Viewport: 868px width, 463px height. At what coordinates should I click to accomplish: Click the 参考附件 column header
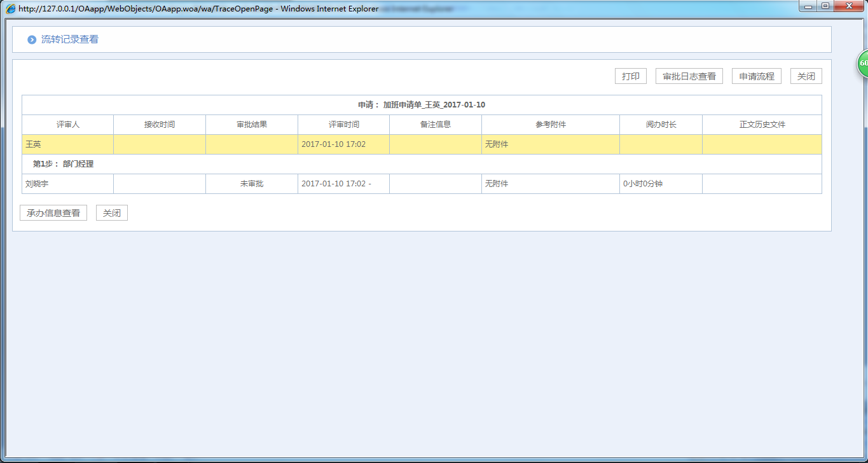click(550, 125)
